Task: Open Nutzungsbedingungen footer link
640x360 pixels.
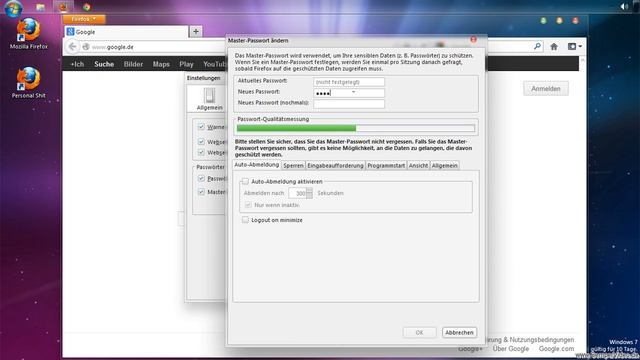Action: [x=542, y=340]
